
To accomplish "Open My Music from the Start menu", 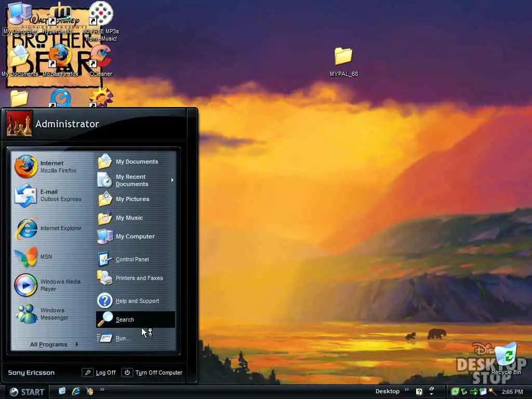I will (135, 218).
